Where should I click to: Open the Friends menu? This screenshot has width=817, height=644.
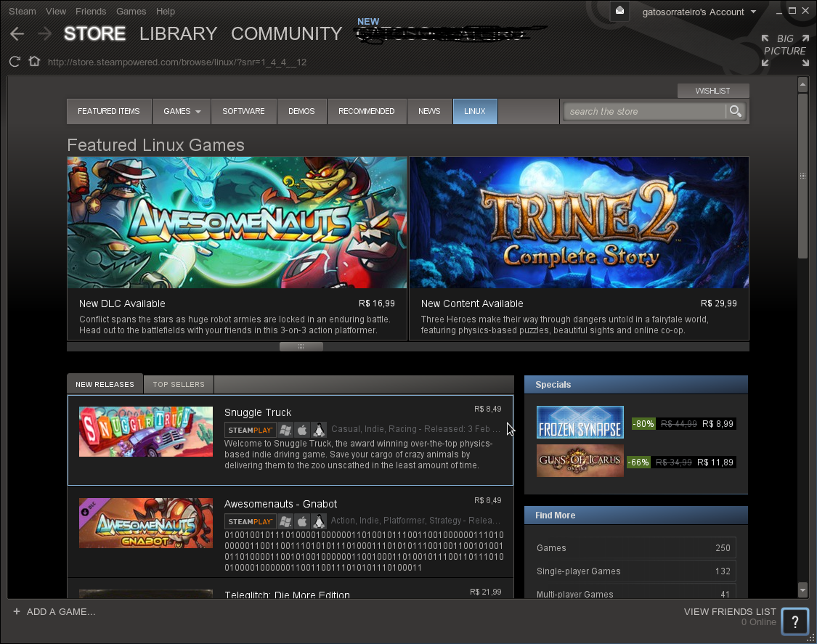[91, 11]
